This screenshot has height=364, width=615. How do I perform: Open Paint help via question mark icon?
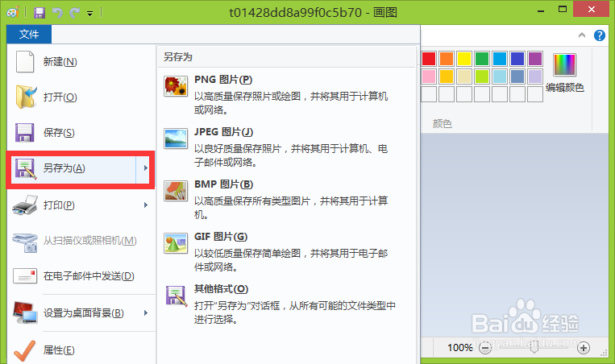coord(600,35)
